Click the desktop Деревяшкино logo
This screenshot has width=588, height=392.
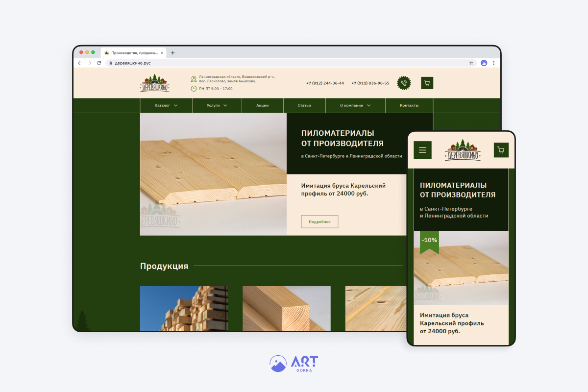coord(155,83)
